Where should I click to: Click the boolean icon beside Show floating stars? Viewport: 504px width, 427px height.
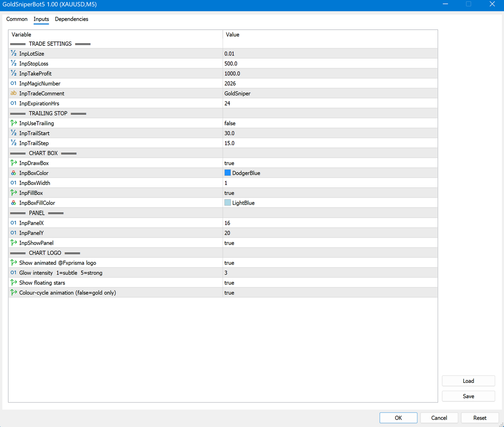click(x=13, y=282)
